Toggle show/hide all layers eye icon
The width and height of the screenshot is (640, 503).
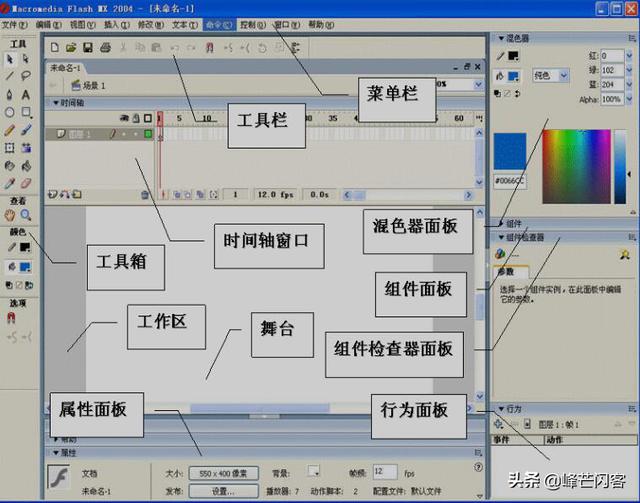[x=124, y=118]
